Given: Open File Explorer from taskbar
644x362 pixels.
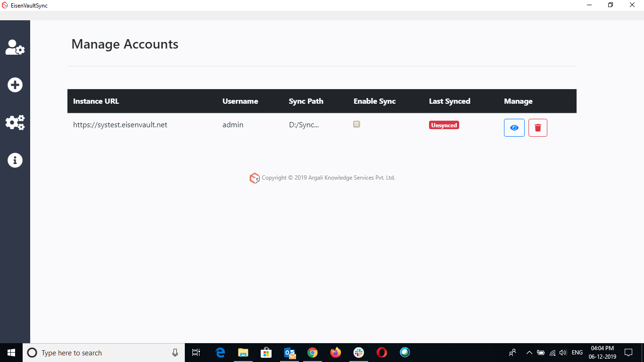Looking at the screenshot, I should [243, 353].
